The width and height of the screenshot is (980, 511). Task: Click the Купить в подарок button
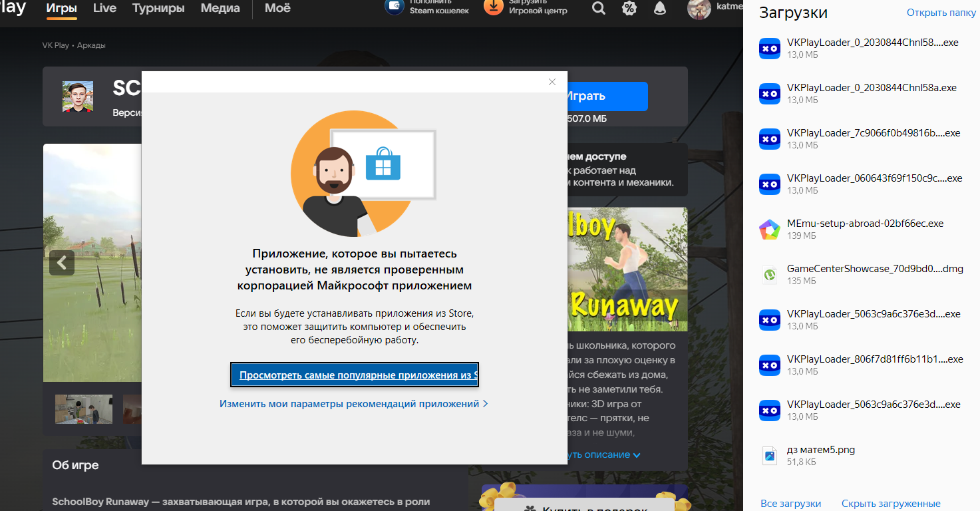point(585,506)
